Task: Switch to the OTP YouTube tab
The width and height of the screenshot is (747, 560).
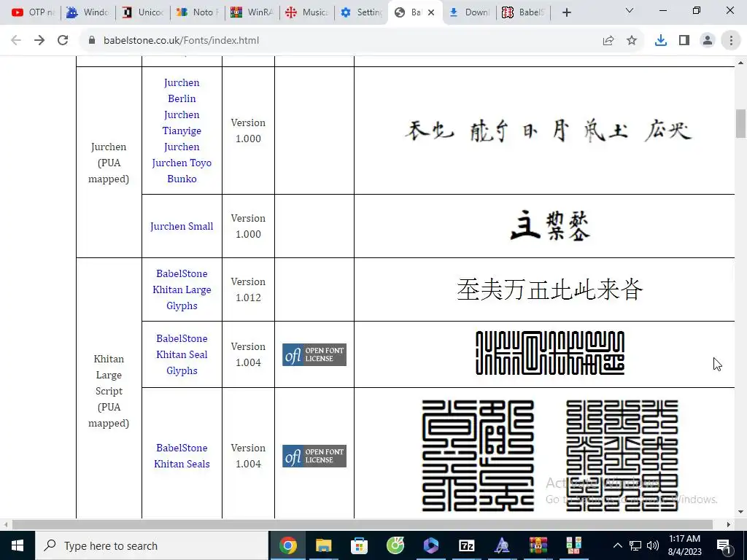Action: (32, 12)
